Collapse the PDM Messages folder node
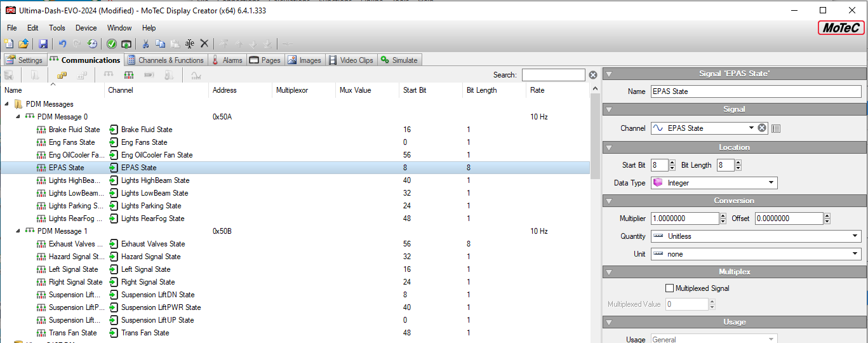Image resolution: width=868 pixels, height=343 pixels. pyautogui.click(x=7, y=104)
